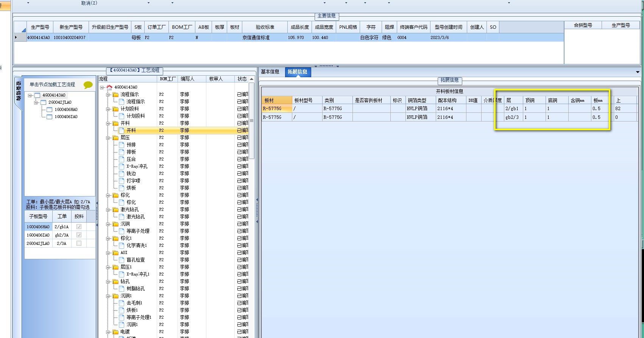Click the document icon of 铣边 step
The height and width of the screenshot is (338, 644).
(x=122, y=173)
